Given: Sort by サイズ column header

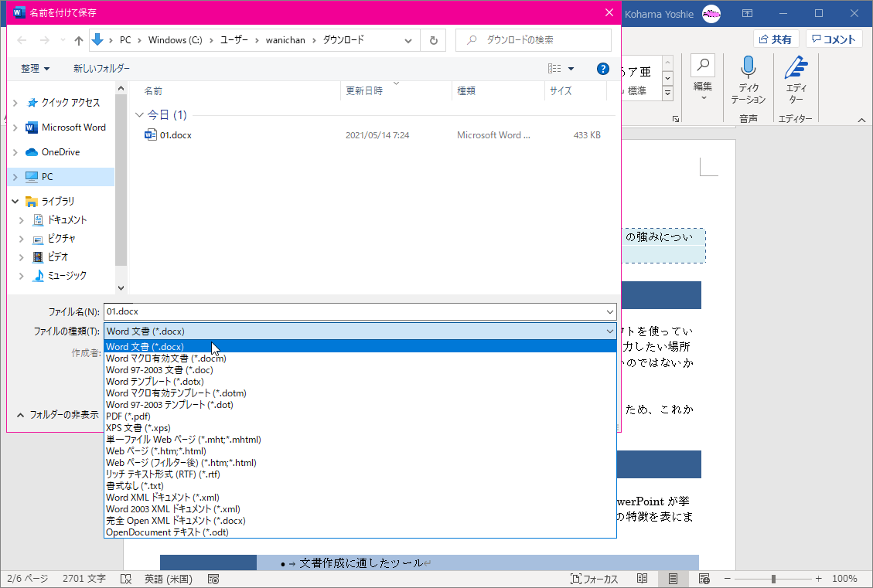Looking at the screenshot, I should click(575, 90).
